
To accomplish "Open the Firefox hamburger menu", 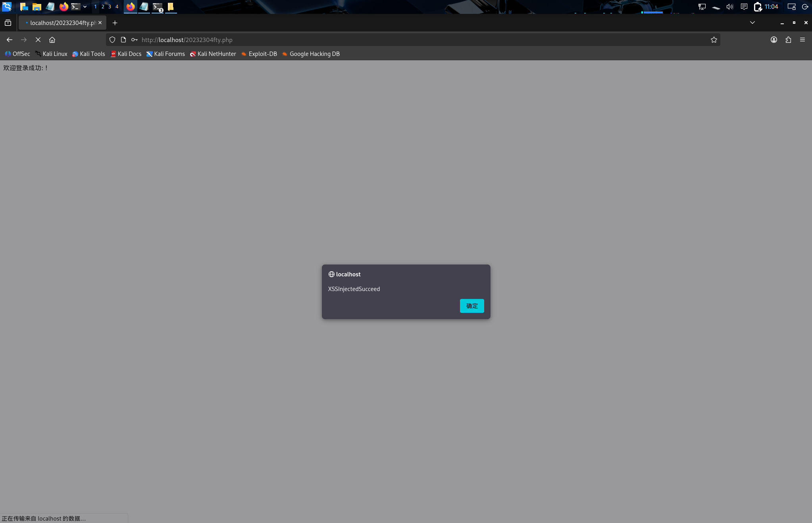I will pos(803,40).
